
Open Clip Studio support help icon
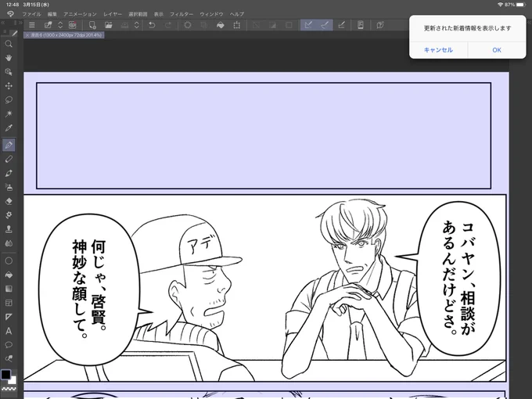point(380,25)
